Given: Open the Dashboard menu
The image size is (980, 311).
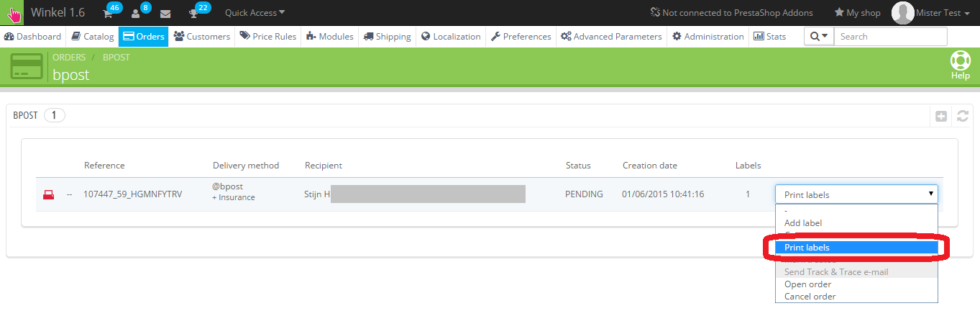Looking at the screenshot, I should pos(33,36).
